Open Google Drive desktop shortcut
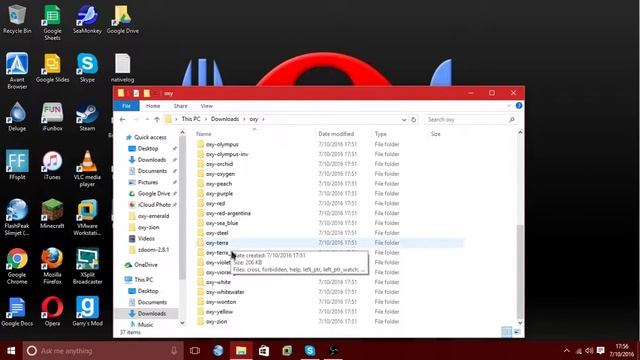 (122, 19)
